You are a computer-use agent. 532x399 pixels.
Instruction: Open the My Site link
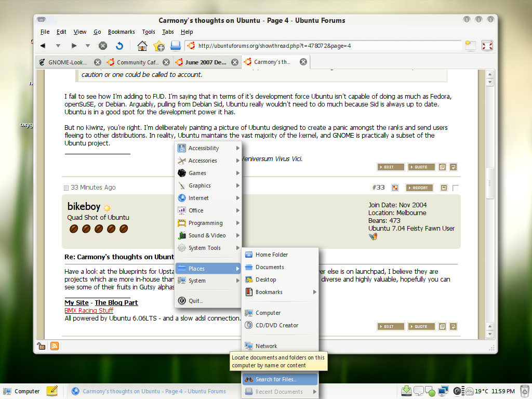pyautogui.click(x=77, y=302)
